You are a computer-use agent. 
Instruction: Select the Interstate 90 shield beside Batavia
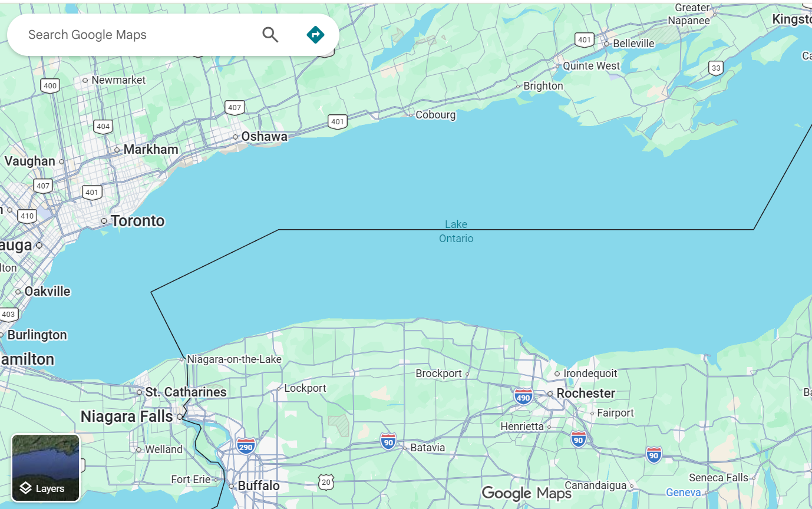[388, 441]
